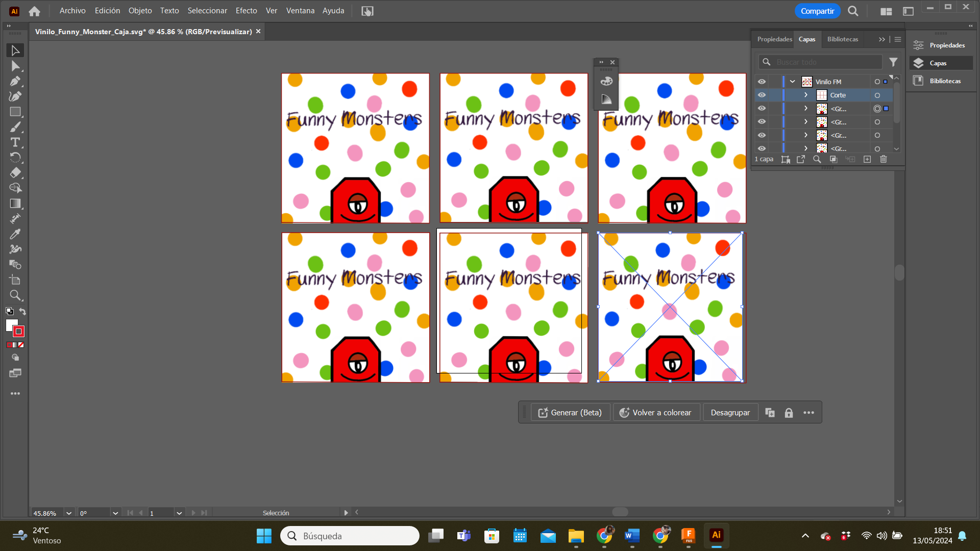Screen dimensions: 980x551
Task: Click the Desagrupar button
Action: [730, 413]
